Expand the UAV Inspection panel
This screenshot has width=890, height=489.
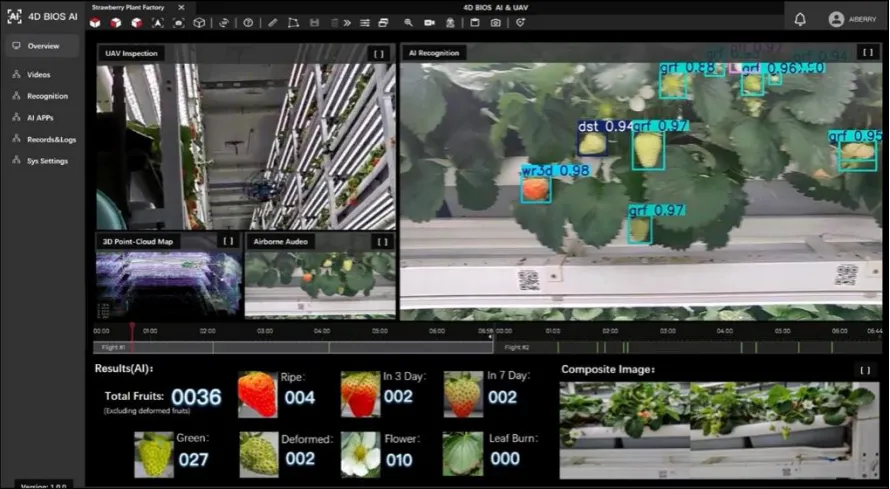tap(378, 53)
